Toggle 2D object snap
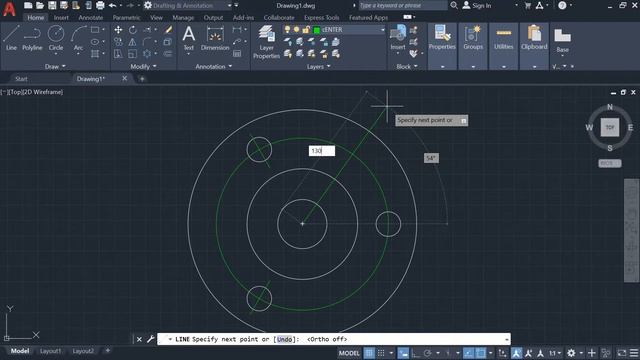The height and width of the screenshot is (360, 640). click(481, 353)
